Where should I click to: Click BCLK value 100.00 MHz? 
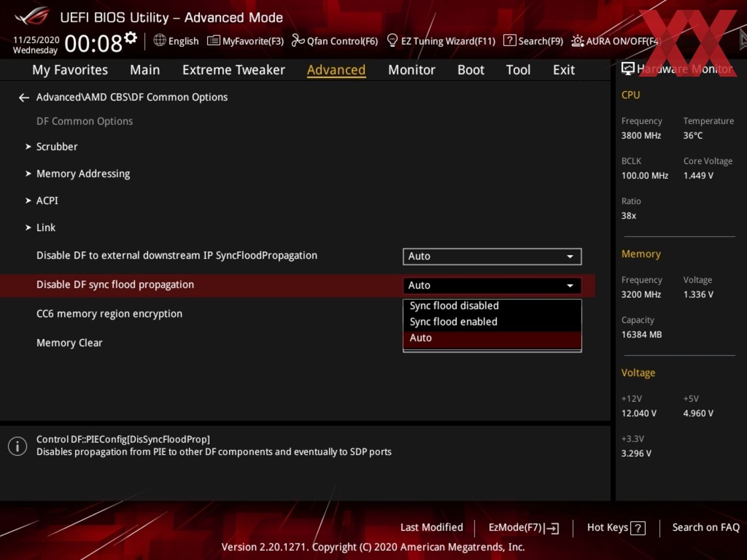[x=645, y=176]
